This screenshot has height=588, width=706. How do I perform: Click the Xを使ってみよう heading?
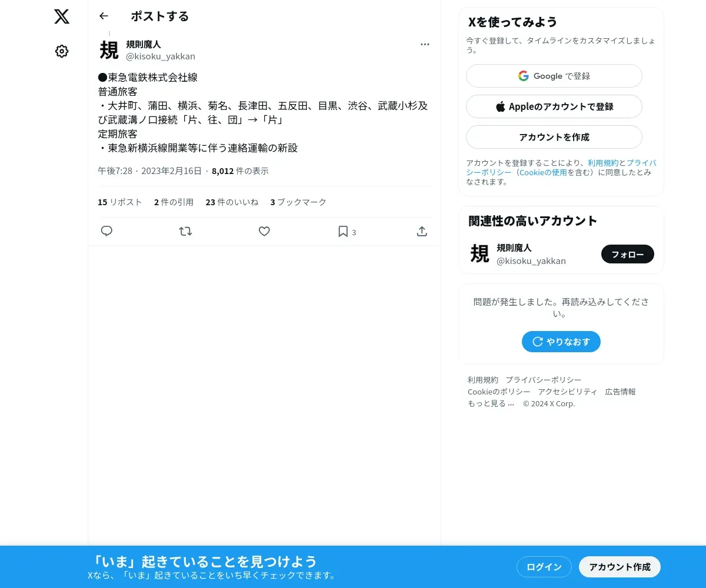point(512,22)
